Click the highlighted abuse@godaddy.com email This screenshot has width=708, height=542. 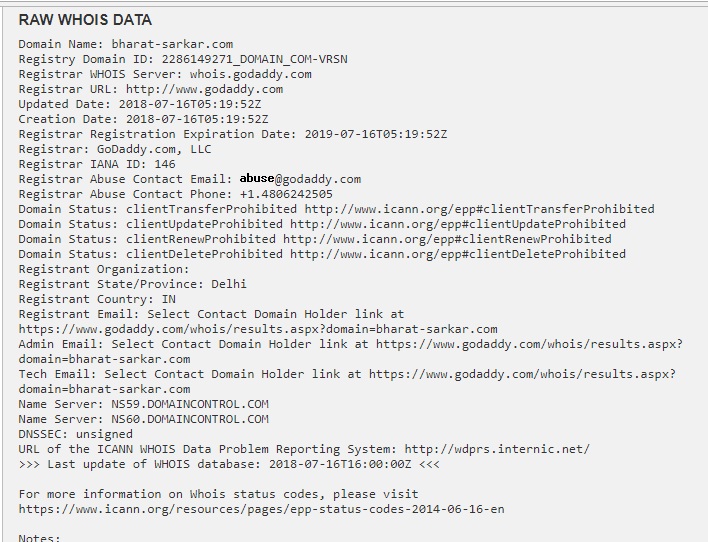tap(300, 179)
